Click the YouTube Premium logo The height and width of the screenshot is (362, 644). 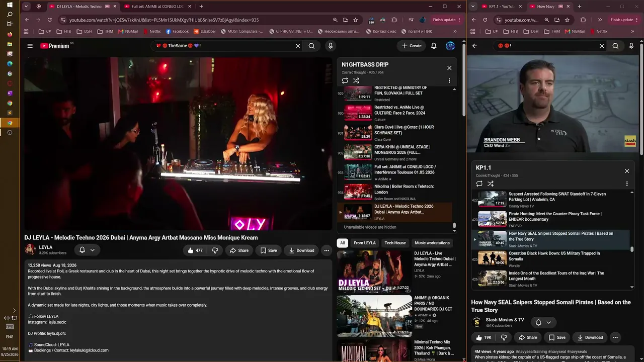tap(55, 46)
